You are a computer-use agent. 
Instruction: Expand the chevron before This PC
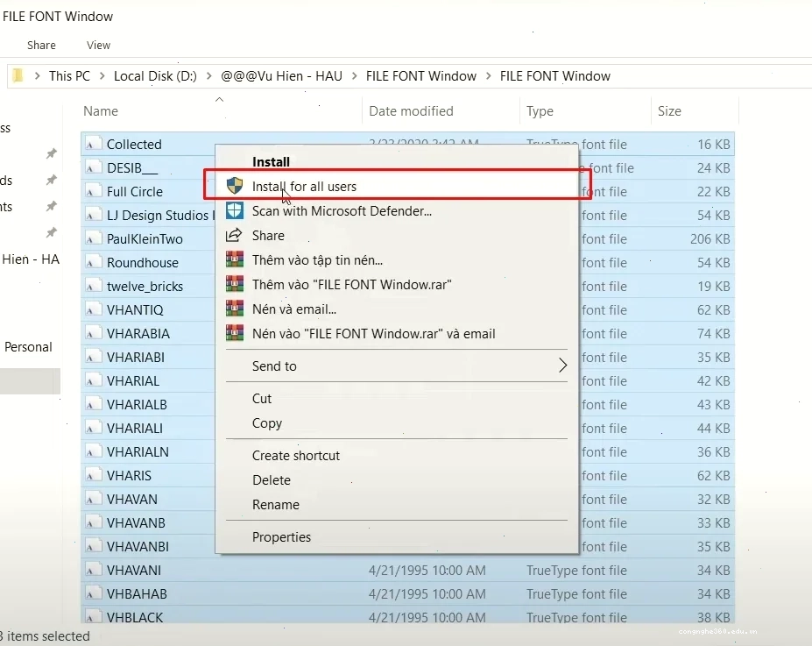37,76
